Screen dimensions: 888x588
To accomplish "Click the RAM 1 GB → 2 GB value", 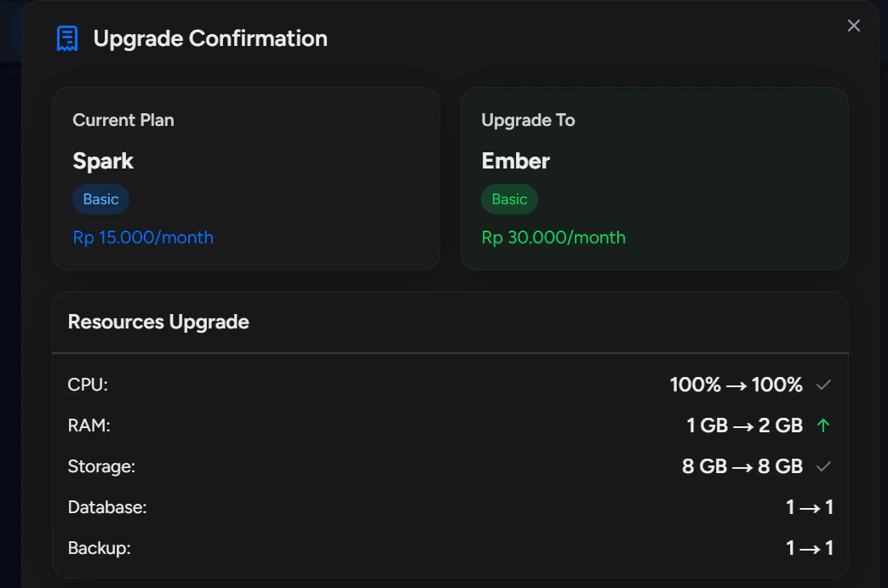I will click(x=744, y=425).
